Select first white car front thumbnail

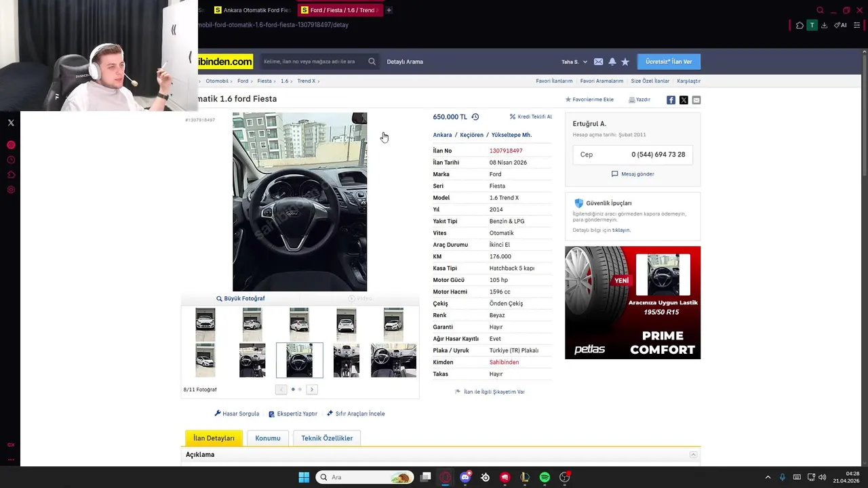pyautogui.click(x=205, y=325)
